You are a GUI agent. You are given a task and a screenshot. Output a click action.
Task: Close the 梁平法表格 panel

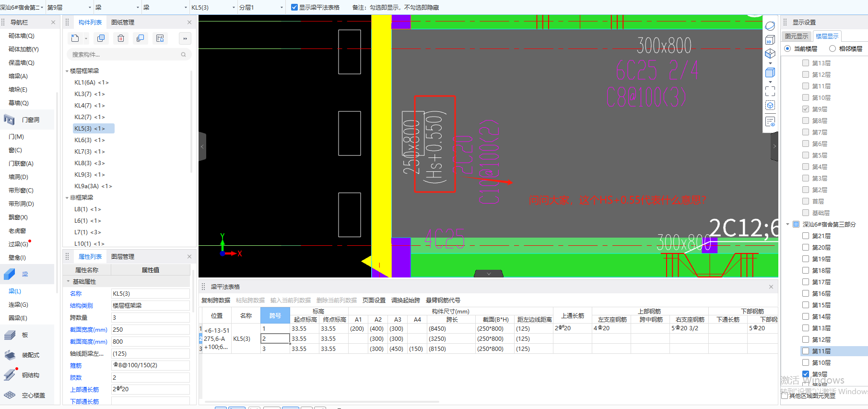pyautogui.click(x=771, y=287)
